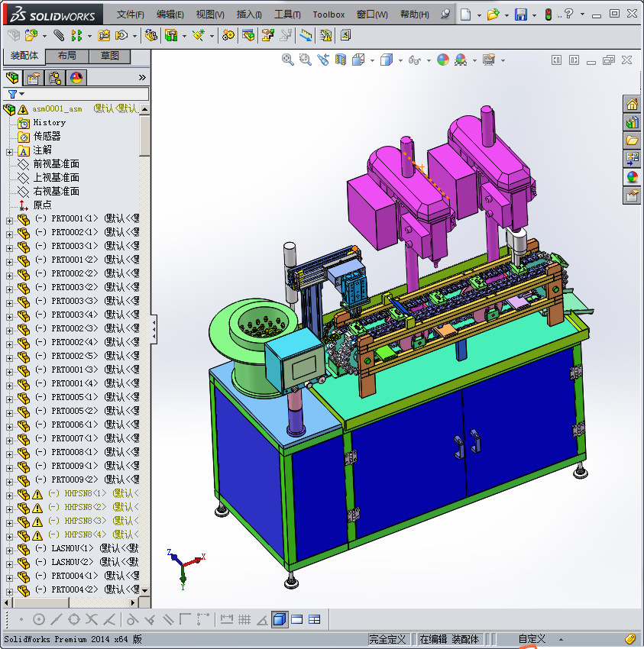
Task: Switch to the 布局 tab
Action: pos(66,56)
